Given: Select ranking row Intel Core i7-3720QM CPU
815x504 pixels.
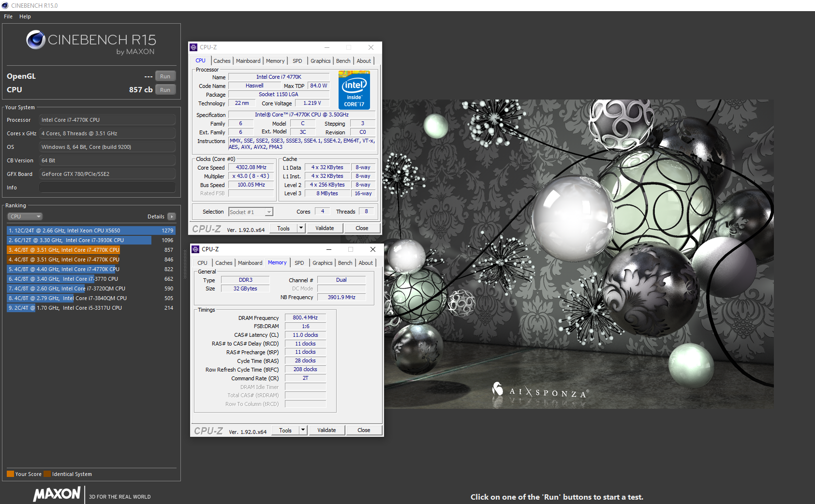Looking at the screenshot, I should pyautogui.click(x=91, y=288).
